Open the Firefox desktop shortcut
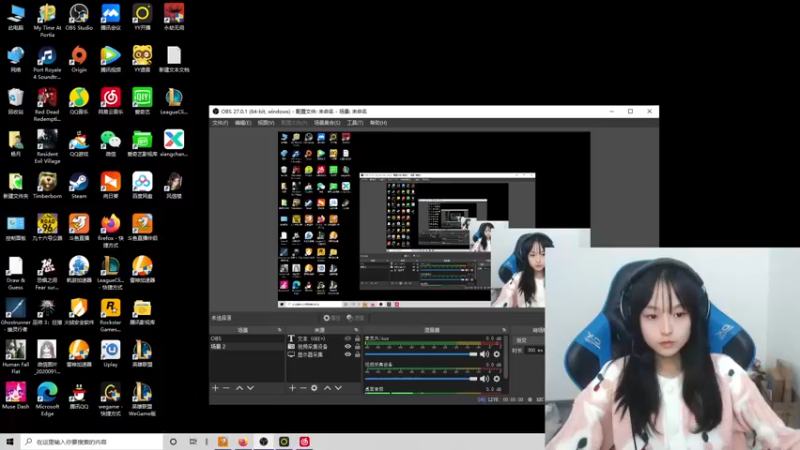The image size is (800, 450). pyautogui.click(x=110, y=231)
